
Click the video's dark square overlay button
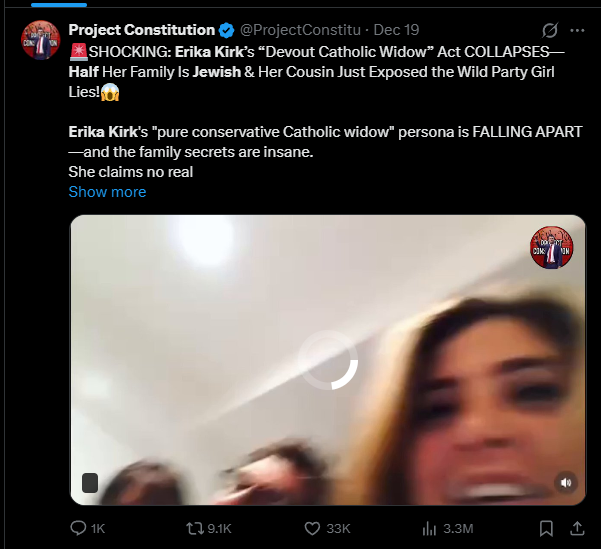(x=90, y=483)
